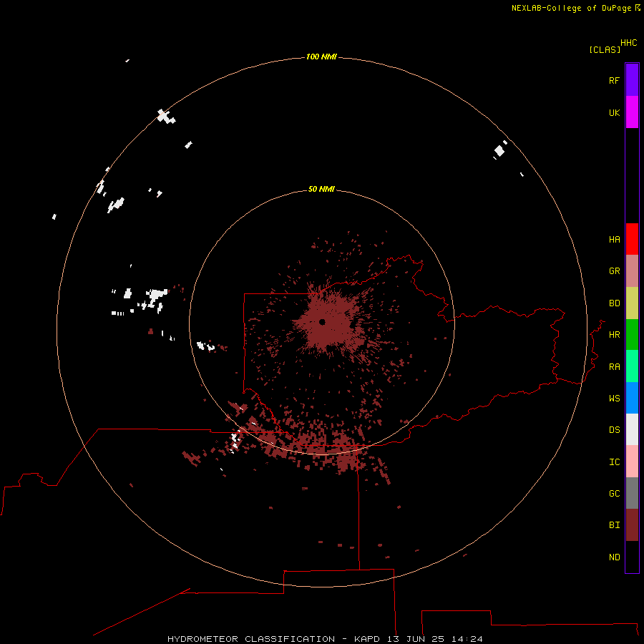Click the WS legend label
The image size is (644, 644).
point(615,398)
